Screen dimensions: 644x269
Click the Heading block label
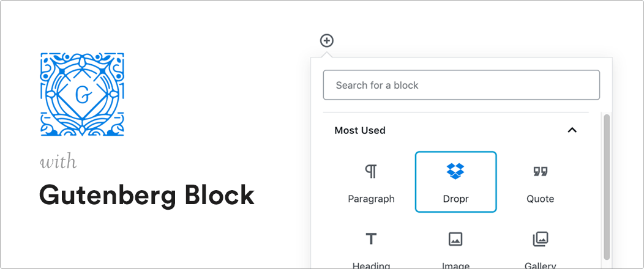pos(371,265)
